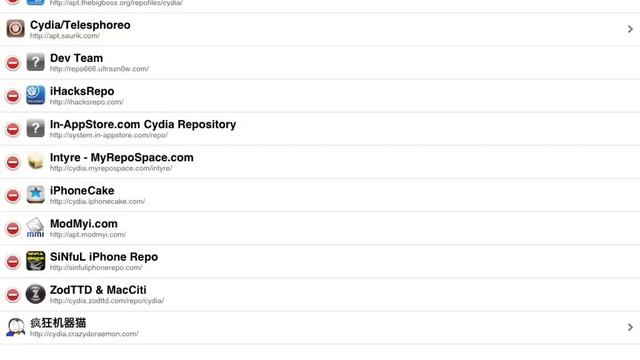
Task: Toggle the red delete button for iPhoneCake
Action: [x=13, y=196]
